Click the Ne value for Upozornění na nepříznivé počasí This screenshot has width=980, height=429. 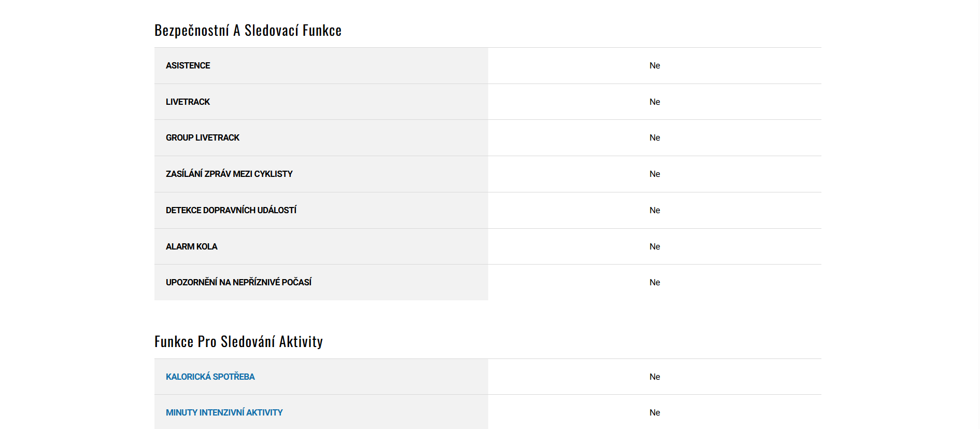coord(655,282)
